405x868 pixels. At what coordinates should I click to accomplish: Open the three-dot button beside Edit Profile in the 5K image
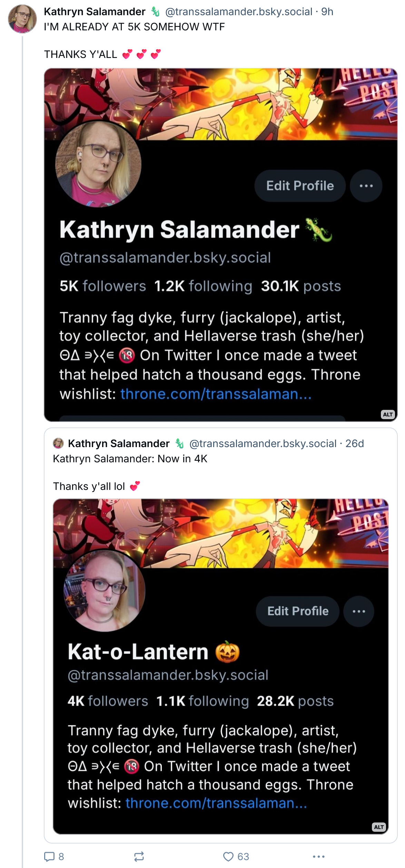coord(366,186)
